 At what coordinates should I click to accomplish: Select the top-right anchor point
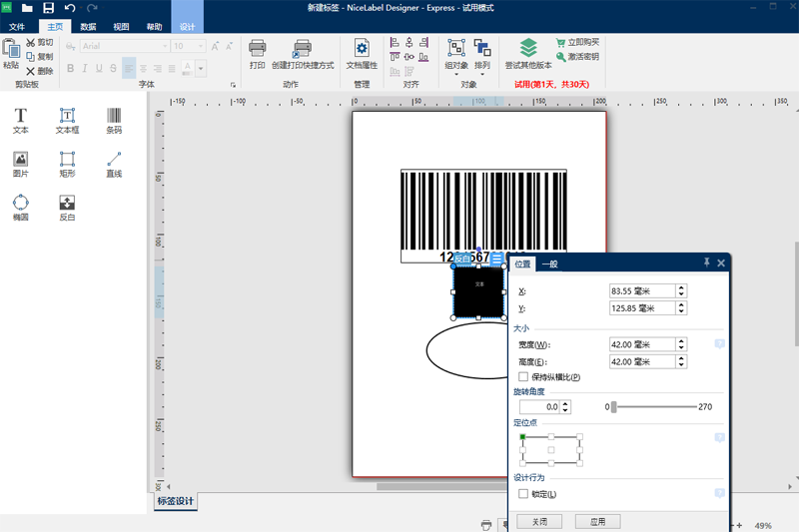coord(580,437)
